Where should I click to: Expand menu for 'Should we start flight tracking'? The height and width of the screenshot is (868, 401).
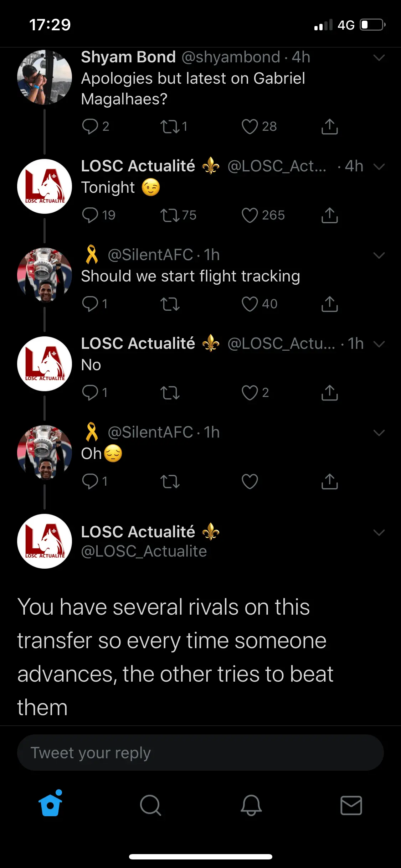(379, 255)
